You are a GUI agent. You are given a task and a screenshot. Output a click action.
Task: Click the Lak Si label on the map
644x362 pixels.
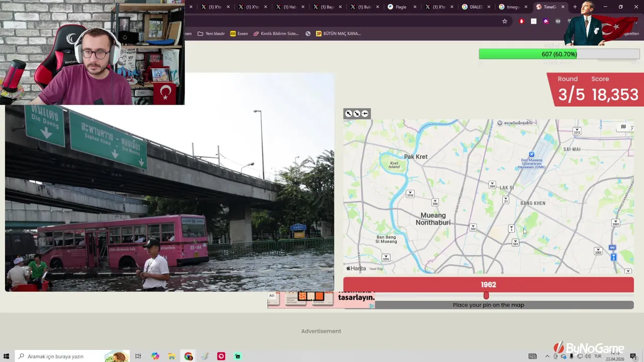(507, 188)
